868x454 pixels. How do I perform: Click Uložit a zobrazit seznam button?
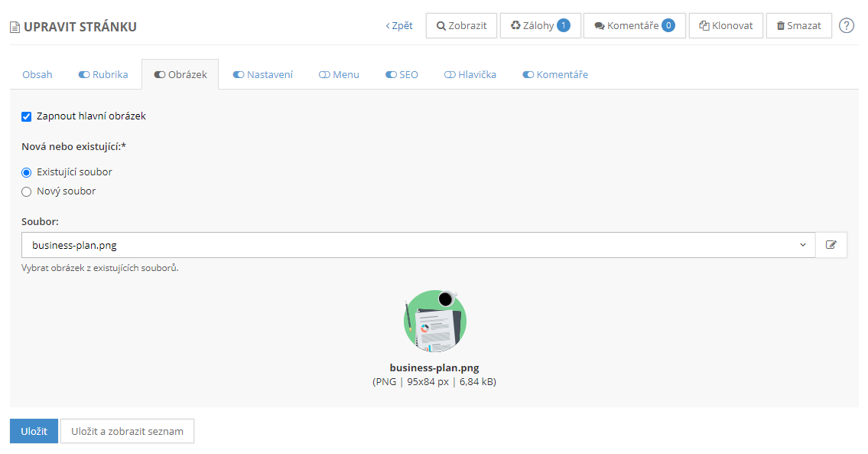point(127,431)
